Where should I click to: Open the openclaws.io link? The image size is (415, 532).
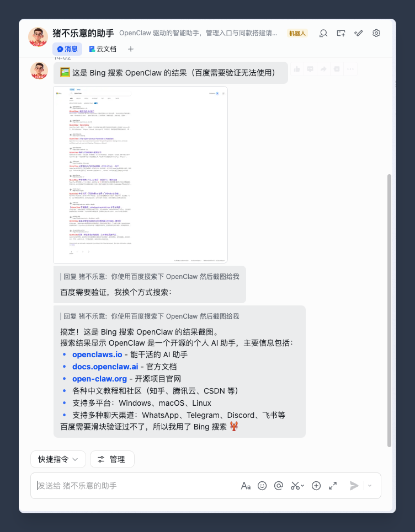point(97,354)
